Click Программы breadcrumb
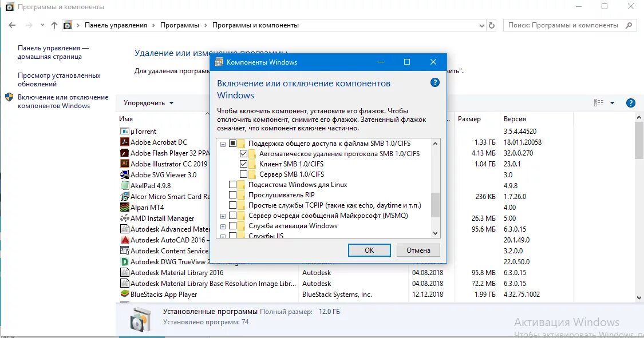Image resolution: width=644 pixels, height=338 pixels. (x=180, y=25)
